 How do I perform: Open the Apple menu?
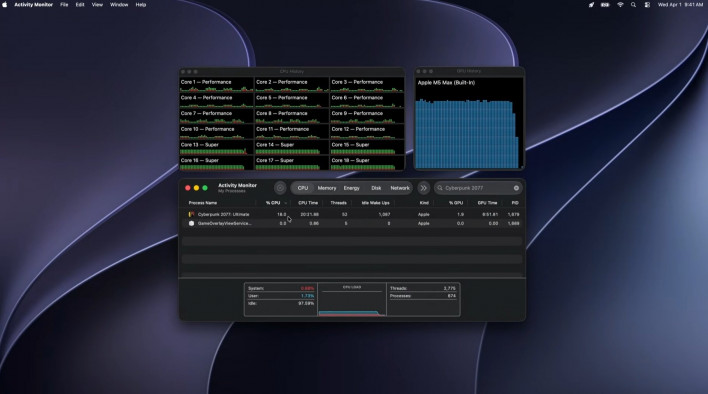(5, 5)
